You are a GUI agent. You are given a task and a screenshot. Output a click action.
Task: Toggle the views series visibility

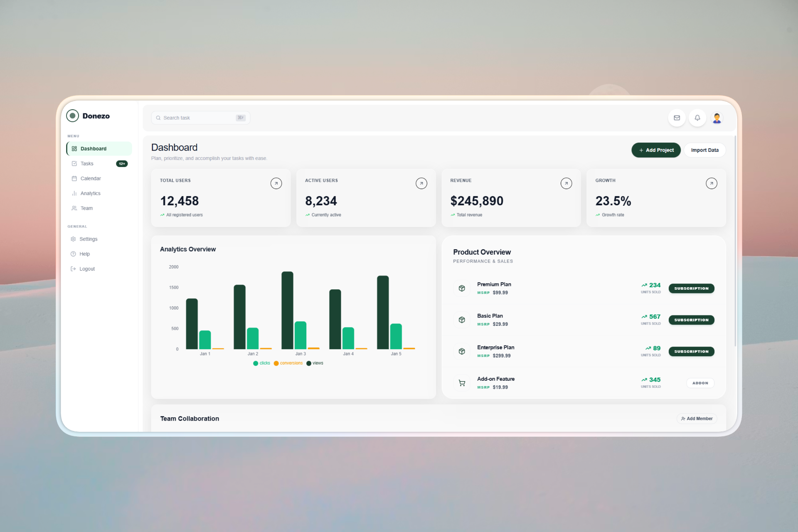pyautogui.click(x=315, y=363)
